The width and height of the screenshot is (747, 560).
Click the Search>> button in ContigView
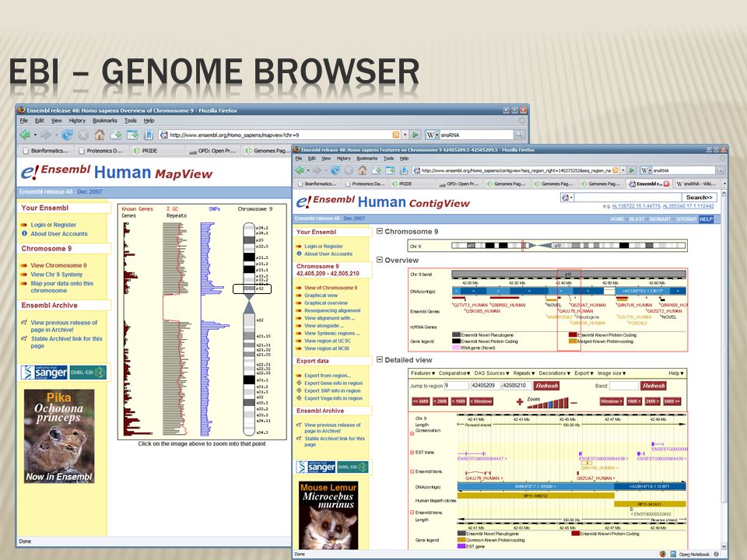pos(700,197)
